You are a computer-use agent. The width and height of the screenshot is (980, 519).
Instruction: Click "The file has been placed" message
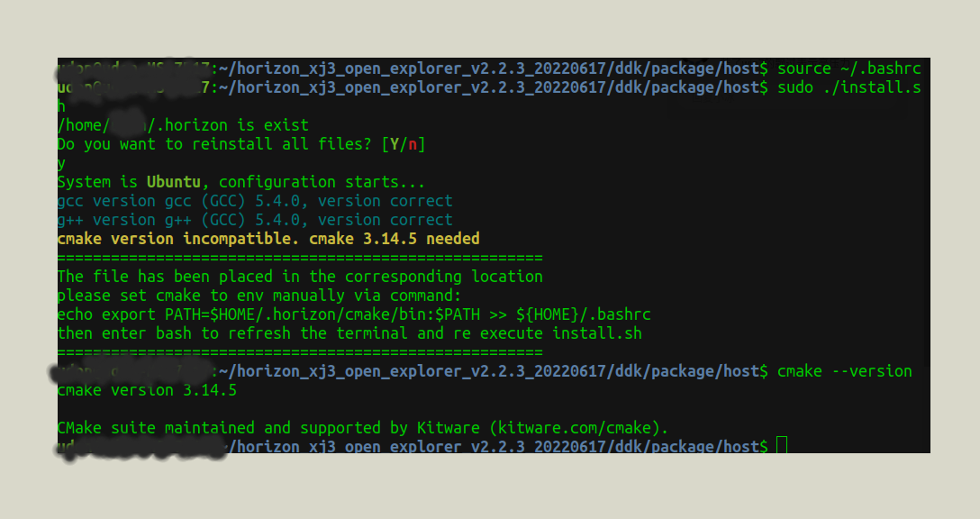[299, 277]
